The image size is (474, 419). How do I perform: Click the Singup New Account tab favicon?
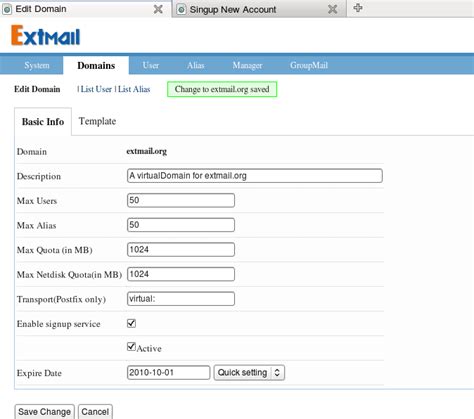pos(181,9)
